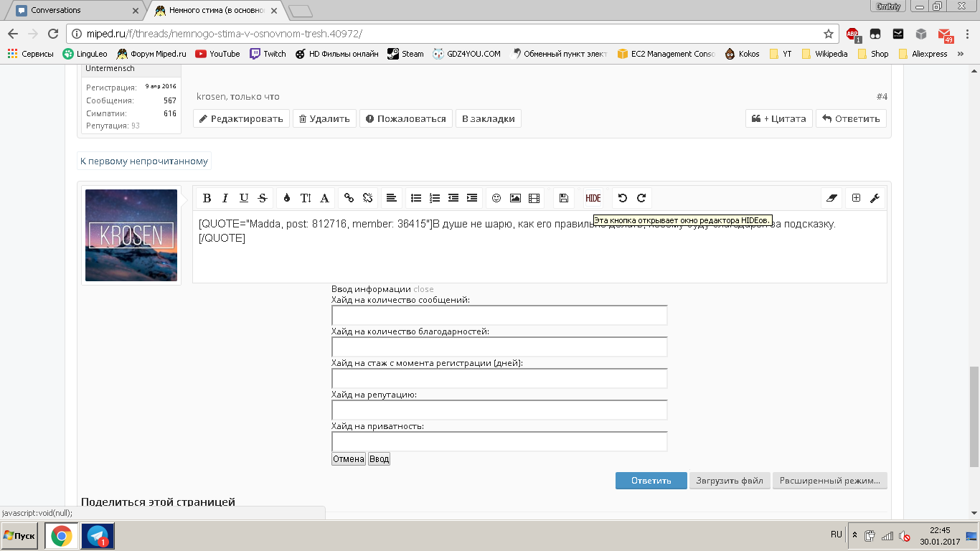Click the Загрузить файл button

click(x=730, y=481)
